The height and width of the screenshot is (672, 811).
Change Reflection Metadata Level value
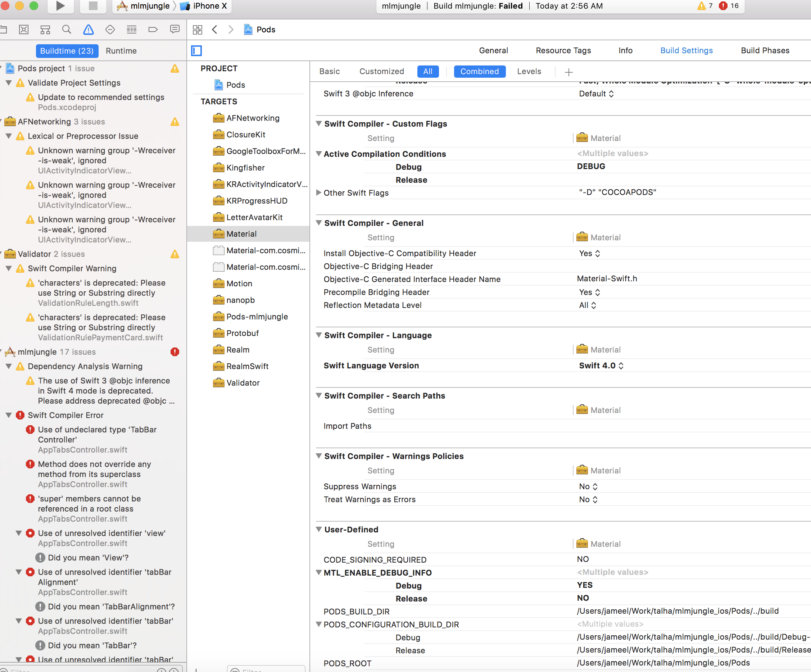point(588,305)
